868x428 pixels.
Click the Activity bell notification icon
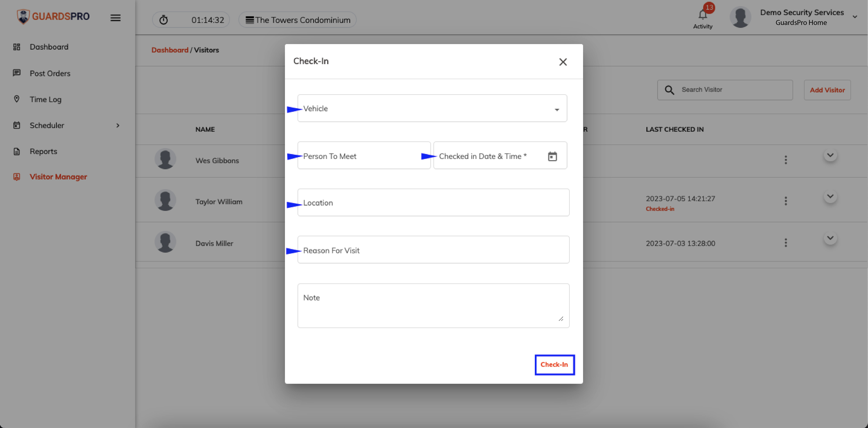tap(703, 15)
